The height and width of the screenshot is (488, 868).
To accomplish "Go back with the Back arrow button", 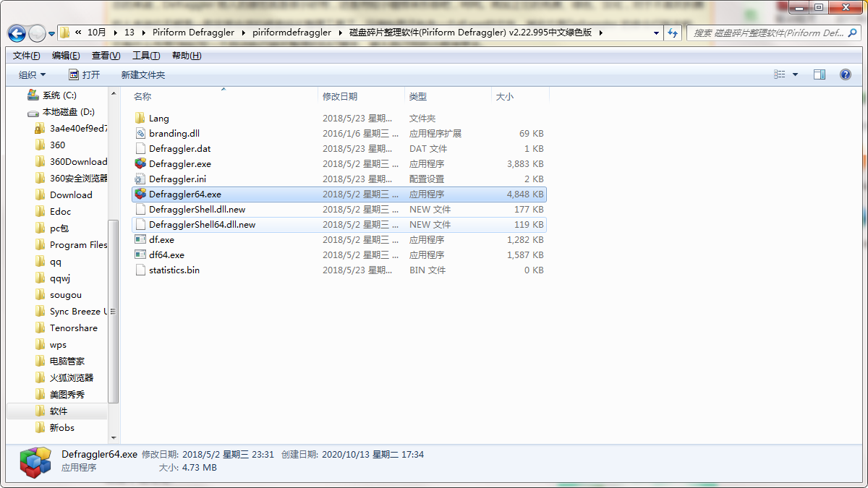I will click(x=17, y=33).
